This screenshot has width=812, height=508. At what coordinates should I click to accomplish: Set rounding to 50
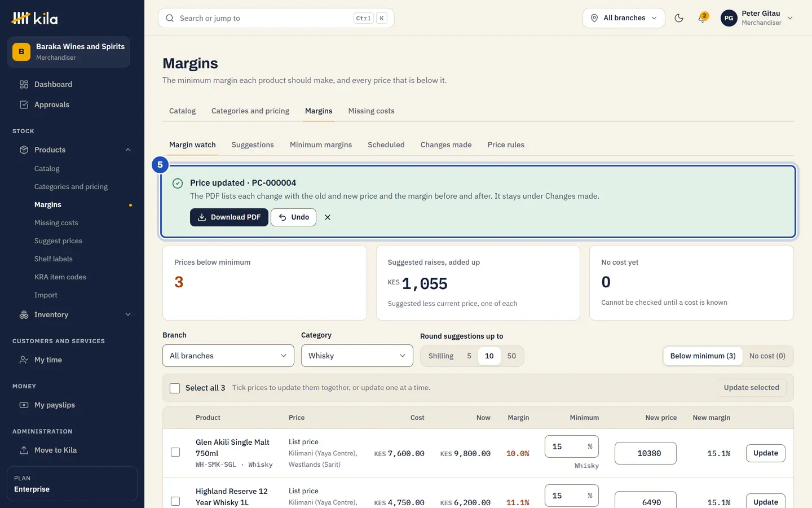coord(511,356)
